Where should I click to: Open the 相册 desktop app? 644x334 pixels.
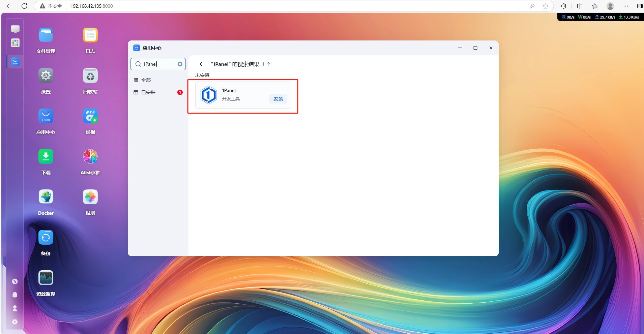[90, 197]
